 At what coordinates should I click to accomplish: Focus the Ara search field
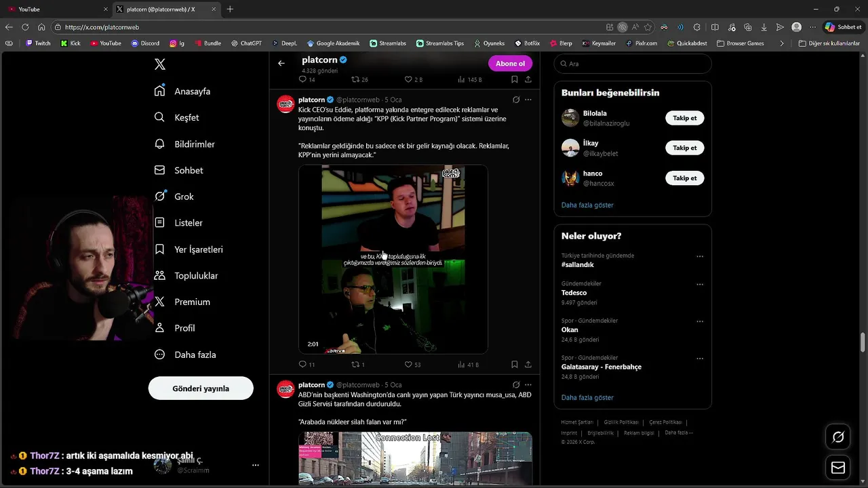(x=633, y=64)
